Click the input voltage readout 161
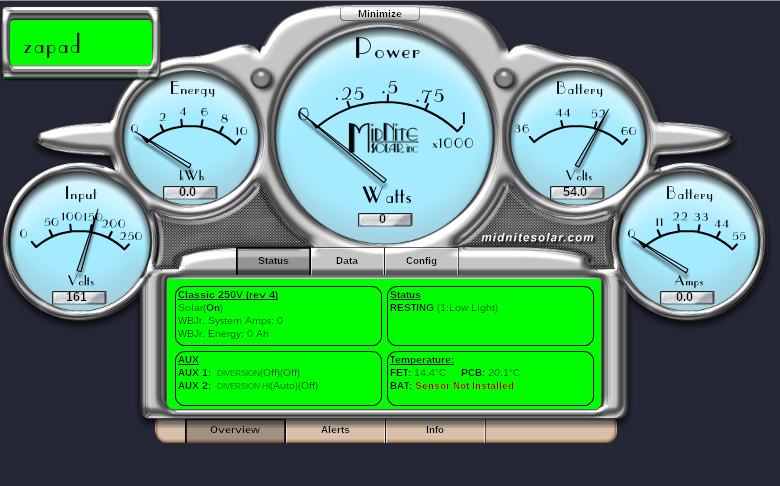This screenshot has height=486, width=780. 79,297
